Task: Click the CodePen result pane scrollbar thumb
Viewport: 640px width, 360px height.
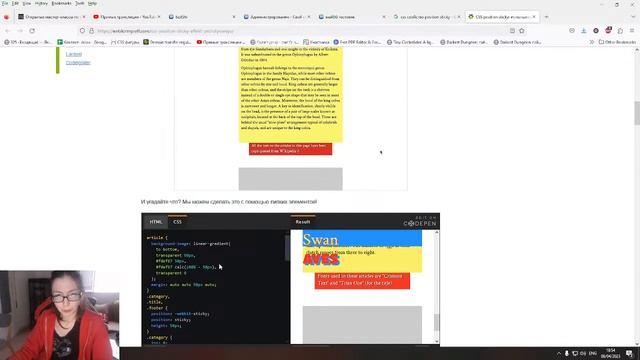Action: coord(437,322)
